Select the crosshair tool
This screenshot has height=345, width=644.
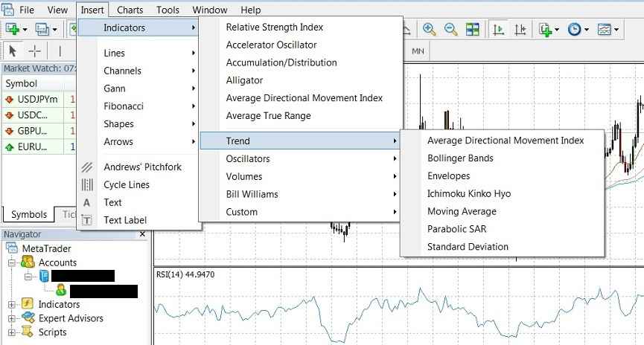35,51
